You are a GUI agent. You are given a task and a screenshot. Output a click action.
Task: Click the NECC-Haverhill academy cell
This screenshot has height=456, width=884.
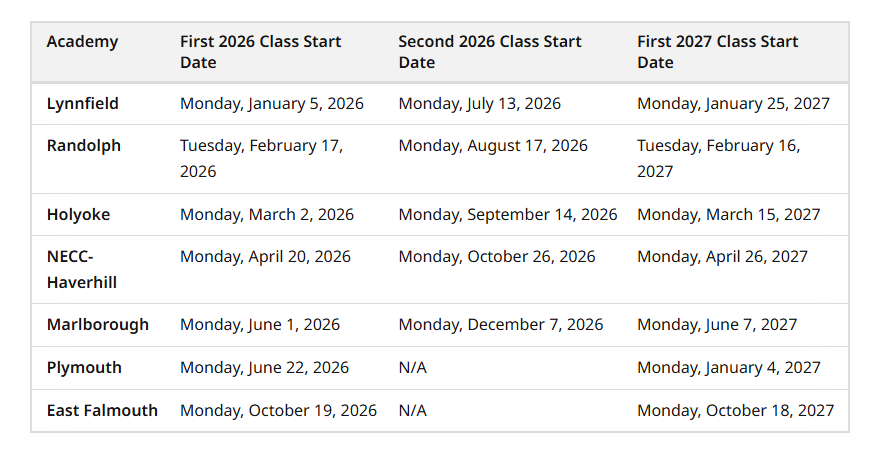[x=82, y=269]
